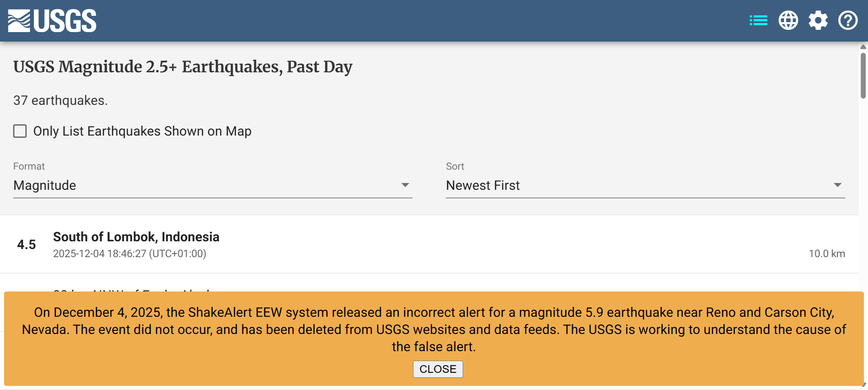Click the Lombok earthquake timestamp
This screenshot has height=390, width=868.
pos(129,254)
